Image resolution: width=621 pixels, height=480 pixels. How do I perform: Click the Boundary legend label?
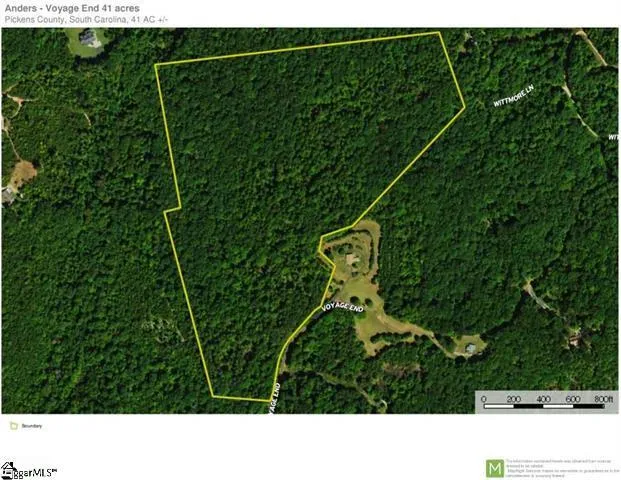click(32, 426)
